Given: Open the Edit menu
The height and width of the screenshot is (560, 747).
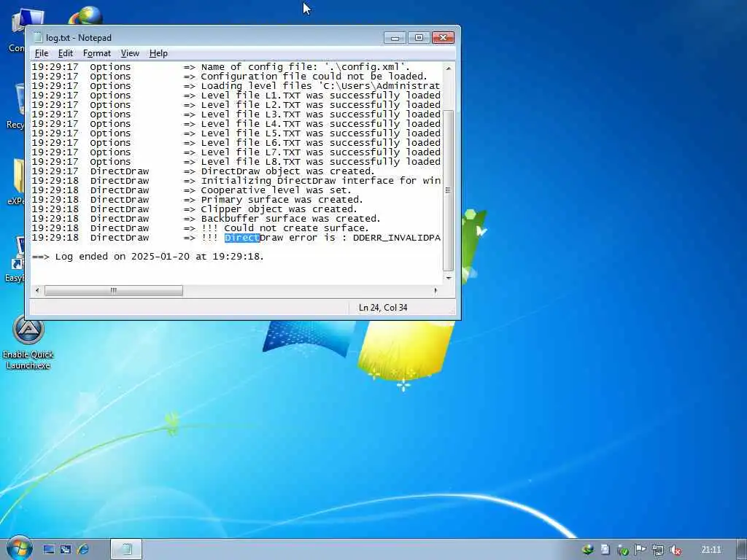Looking at the screenshot, I should 65,53.
